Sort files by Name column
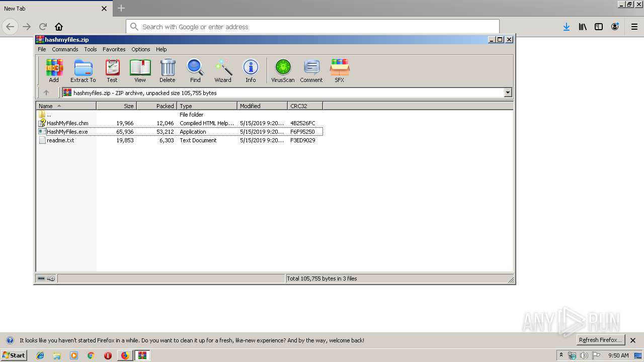This screenshot has width=644, height=362. pyautogui.click(x=66, y=106)
